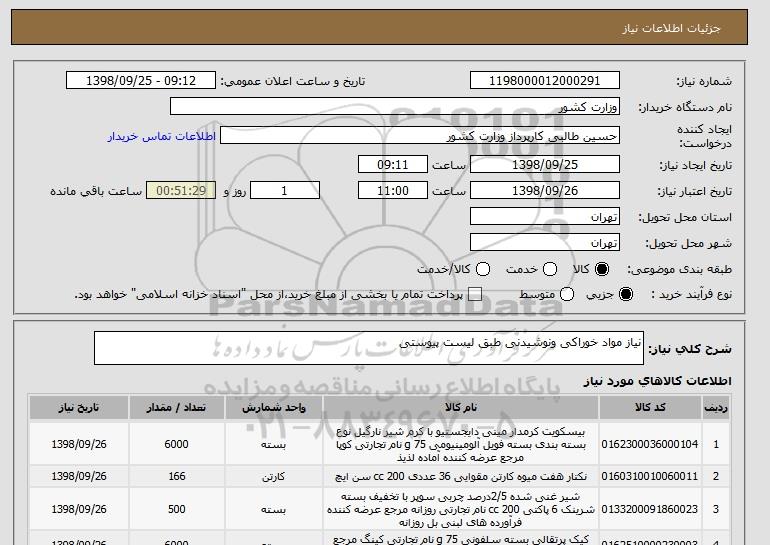This screenshot has height=545, width=770.
Task: Click need date 1398/09/26 in row 2
Action: (x=79, y=476)
